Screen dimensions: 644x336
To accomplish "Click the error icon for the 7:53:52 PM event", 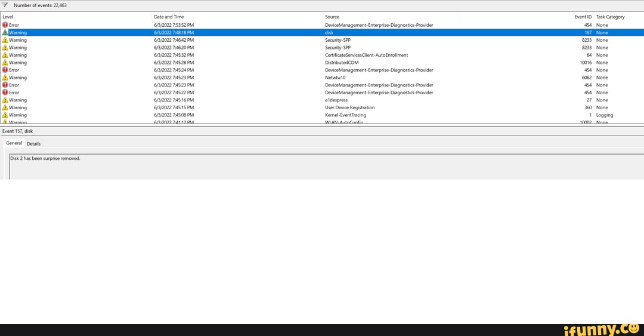I will point(5,25).
